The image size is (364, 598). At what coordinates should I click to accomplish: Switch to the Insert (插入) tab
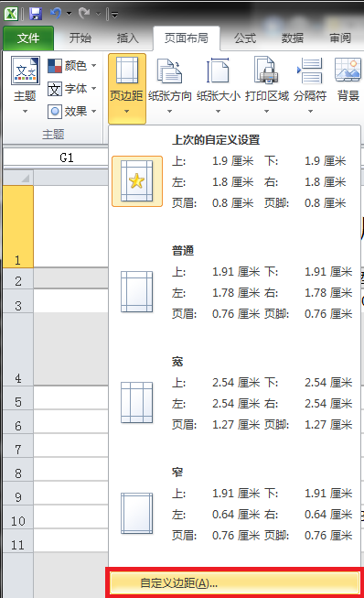click(127, 38)
